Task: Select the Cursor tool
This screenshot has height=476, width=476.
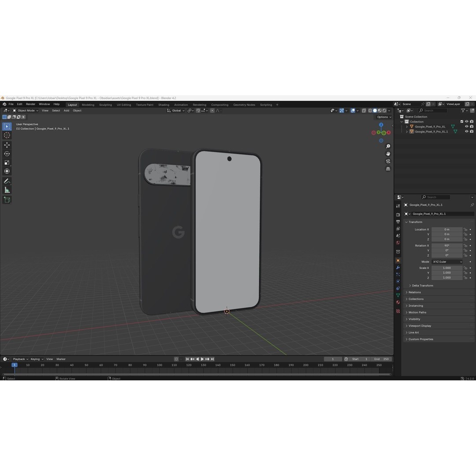Action: [x=7, y=135]
